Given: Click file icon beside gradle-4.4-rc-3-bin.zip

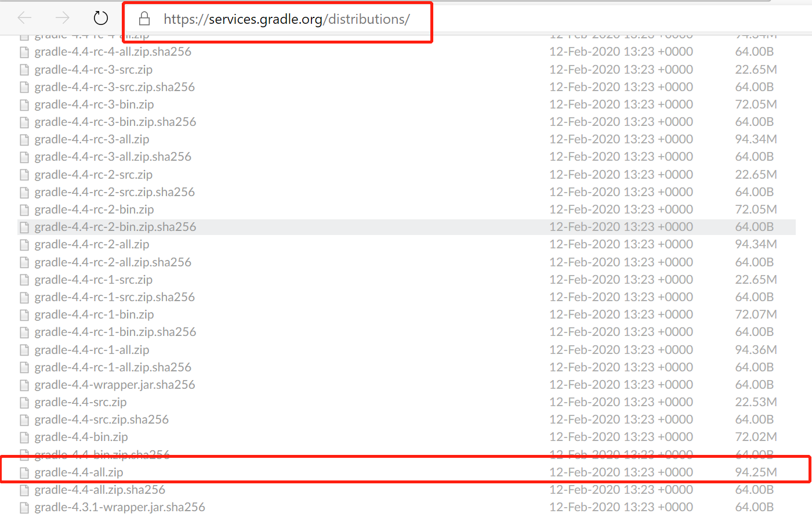Looking at the screenshot, I should click(x=24, y=105).
